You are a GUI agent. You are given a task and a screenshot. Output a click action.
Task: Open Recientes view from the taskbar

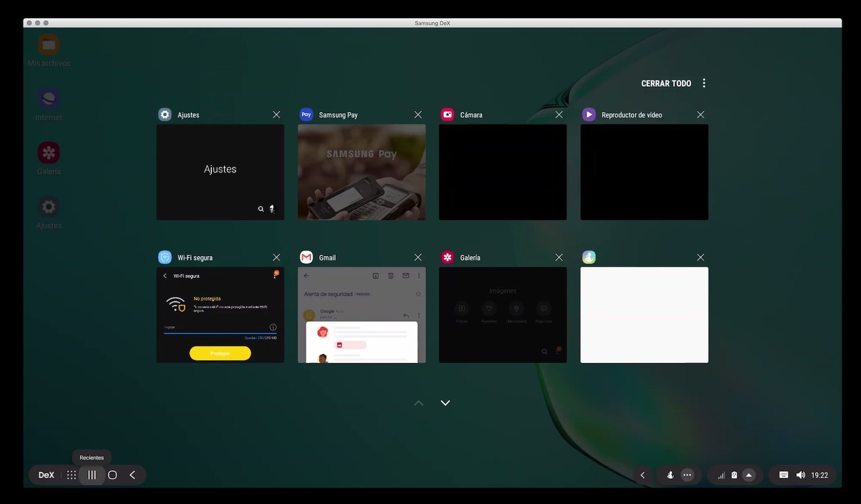coord(92,474)
